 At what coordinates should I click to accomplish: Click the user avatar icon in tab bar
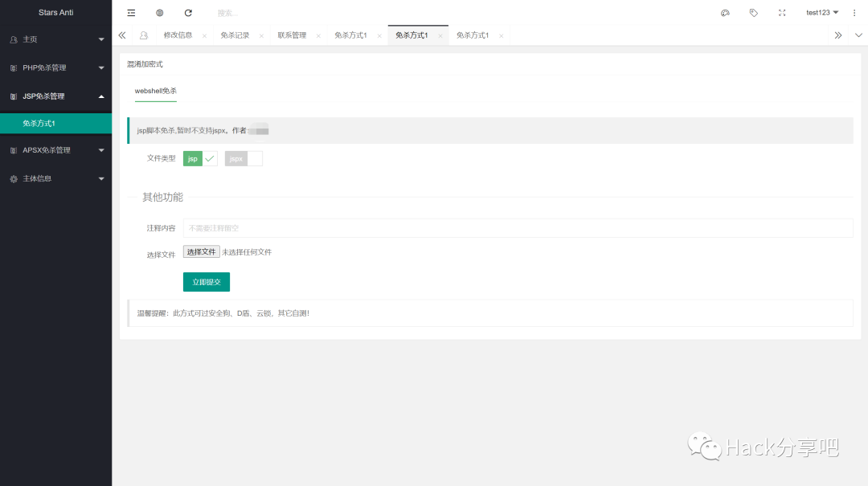coord(143,35)
